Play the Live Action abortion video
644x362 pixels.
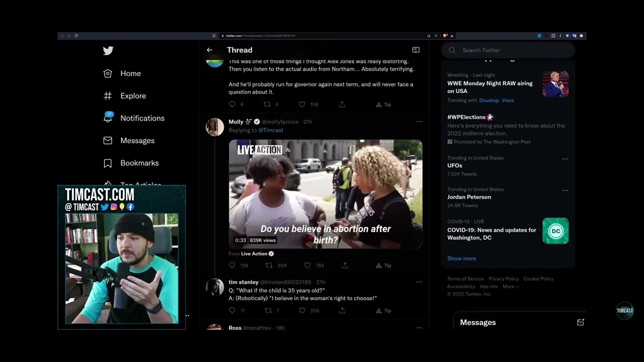[326, 194]
